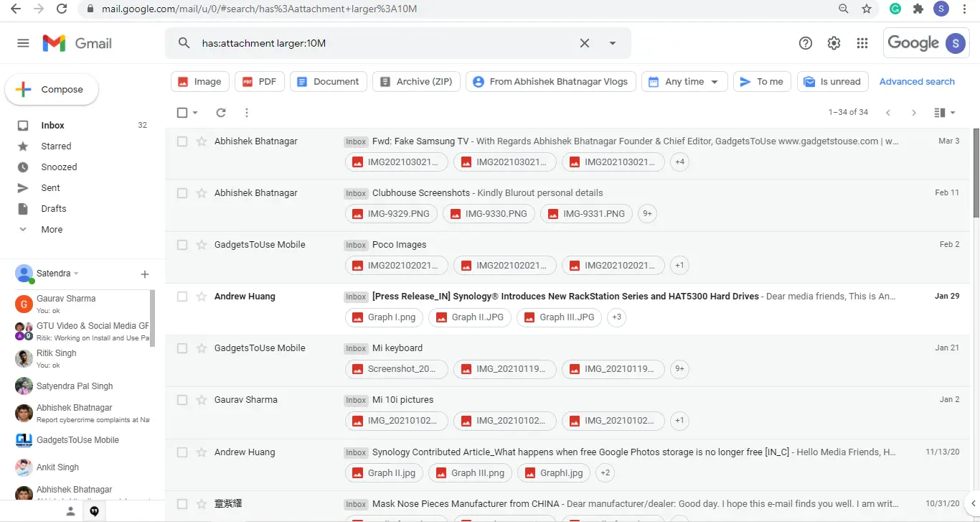This screenshot has height=522, width=980.
Task: Bookmark this page with star icon
Action: pyautogui.click(x=867, y=9)
